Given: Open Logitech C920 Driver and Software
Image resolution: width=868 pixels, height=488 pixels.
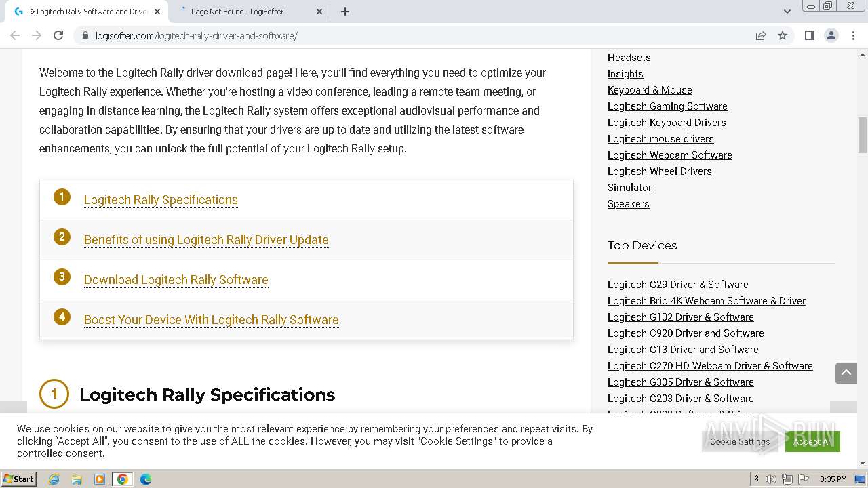Looking at the screenshot, I should coord(686,333).
